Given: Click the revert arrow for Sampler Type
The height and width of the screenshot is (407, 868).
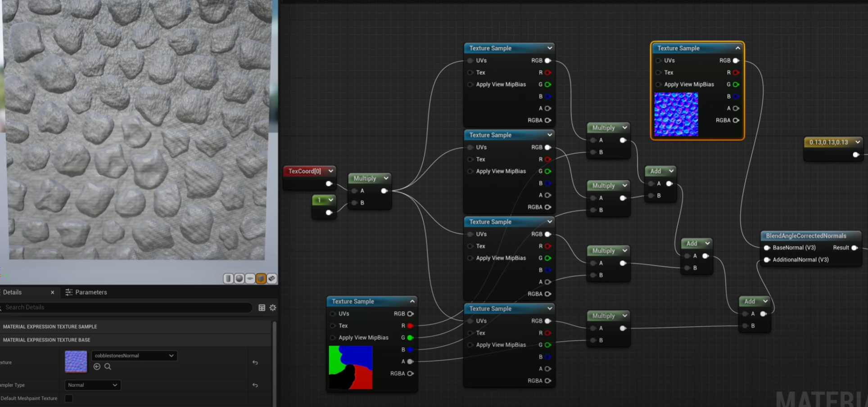Looking at the screenshot, I should click(255, 385).
